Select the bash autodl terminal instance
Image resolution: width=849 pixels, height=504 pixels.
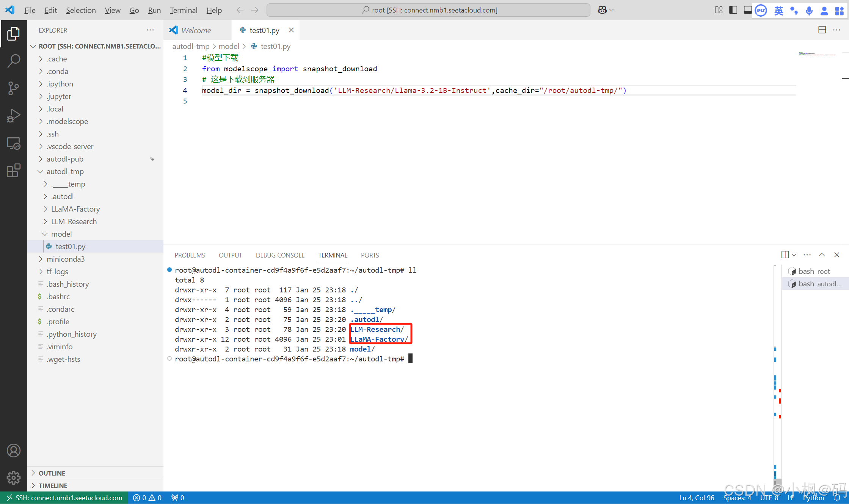click(x=815, y=284)
